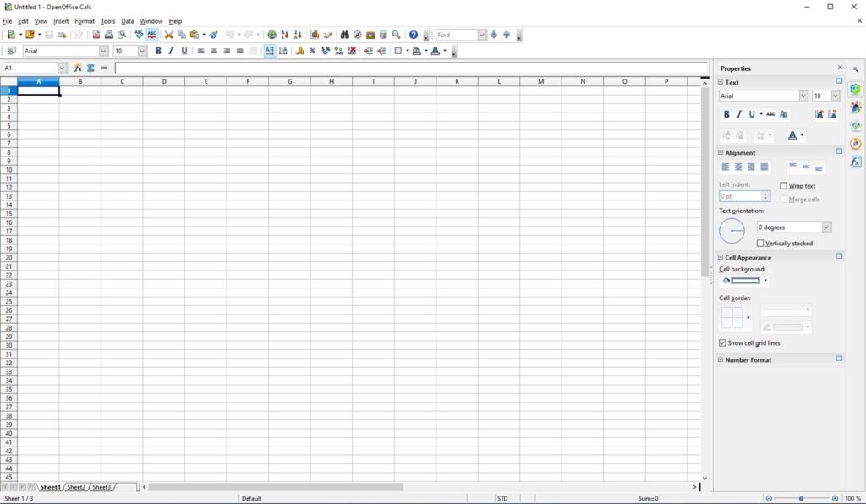Switch to Sheet2 tab
The width and height of the screenshot is (866, 504).
point(76,487)
